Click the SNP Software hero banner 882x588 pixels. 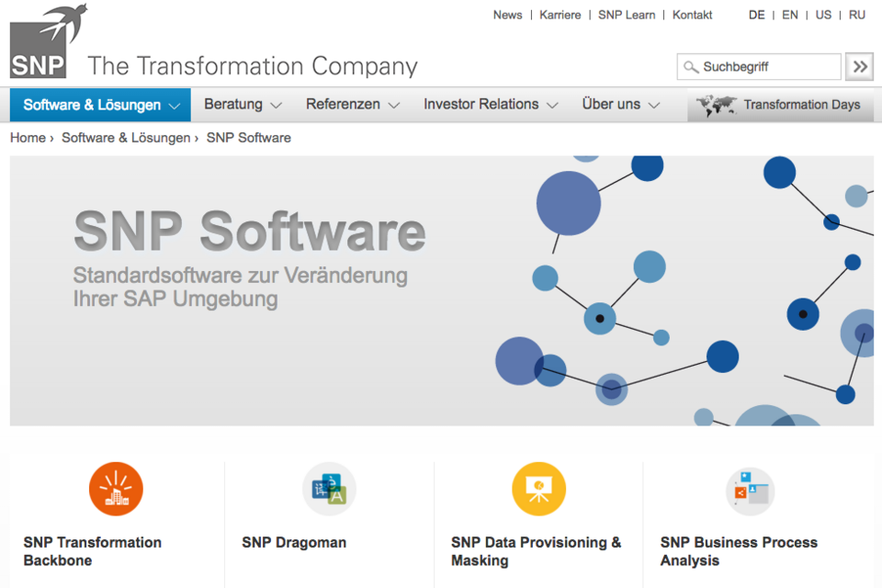[442, 290]
